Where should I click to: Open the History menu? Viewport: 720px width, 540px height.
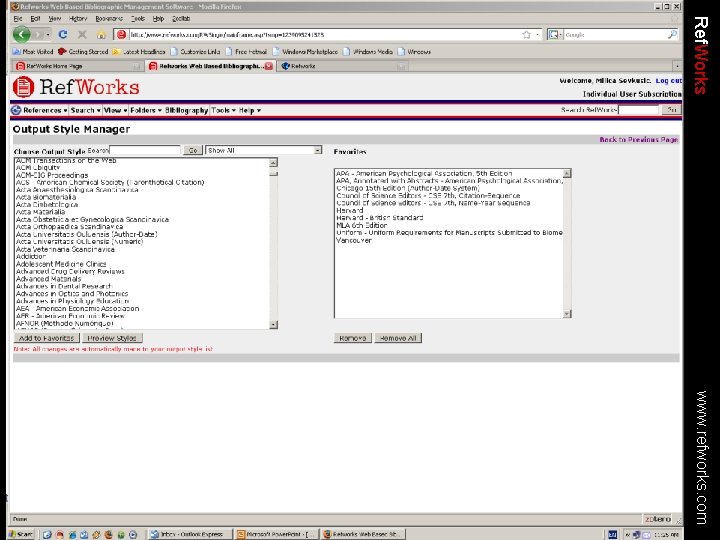(78, 19)
